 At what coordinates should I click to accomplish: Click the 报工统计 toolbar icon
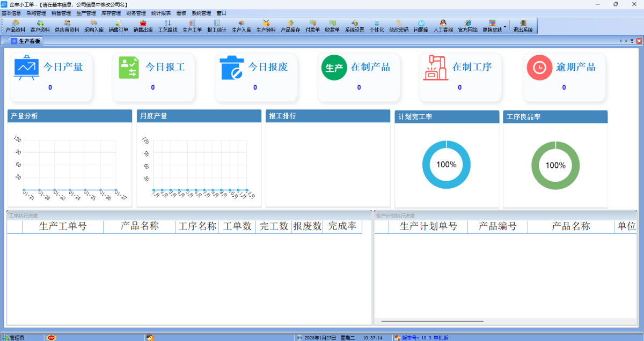coord(217,26)
